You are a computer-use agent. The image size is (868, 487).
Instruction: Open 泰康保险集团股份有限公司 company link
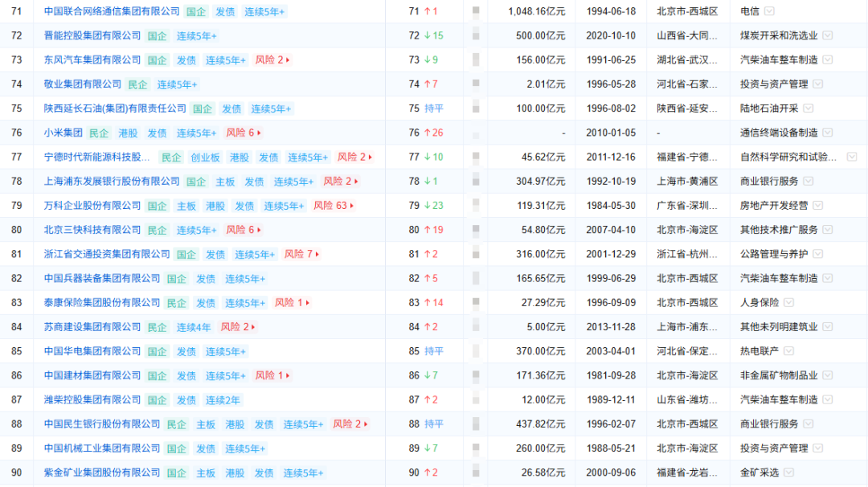102,303
